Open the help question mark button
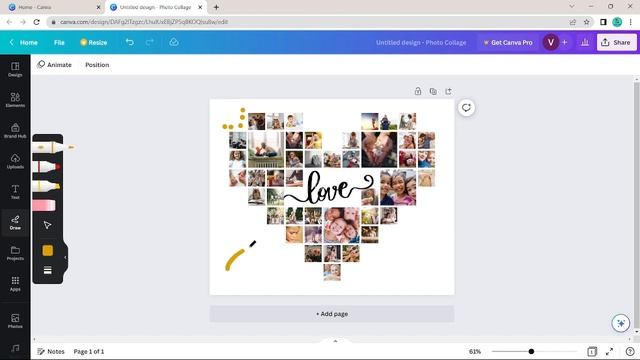 click(630, 351)
